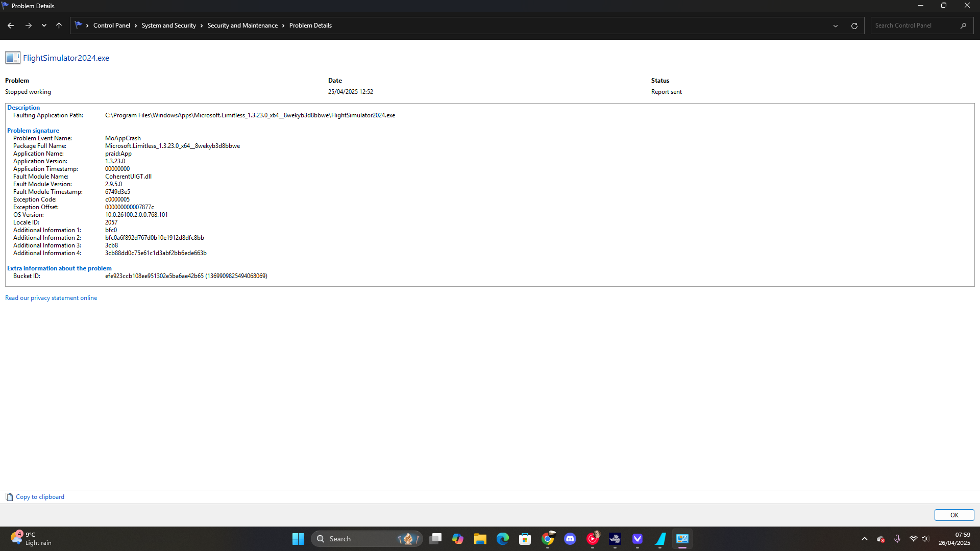This screenshot has height=551, width=980.
Task: Open Security and Maintenance breadcrumb
Action: pos(242,26)
